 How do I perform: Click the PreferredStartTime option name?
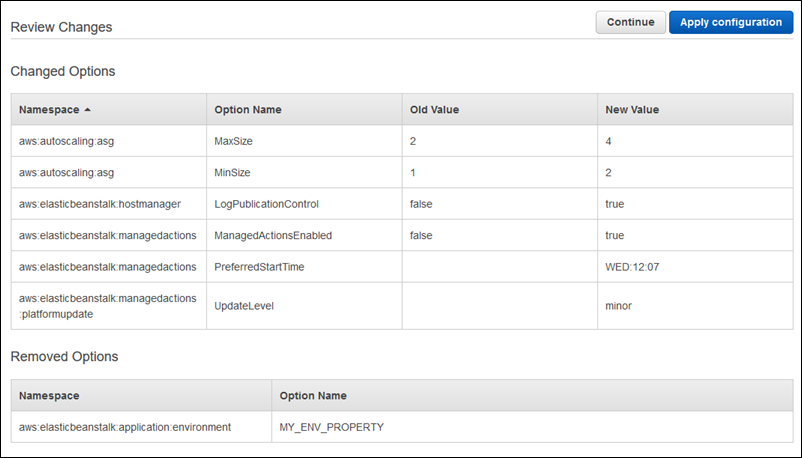259,267
